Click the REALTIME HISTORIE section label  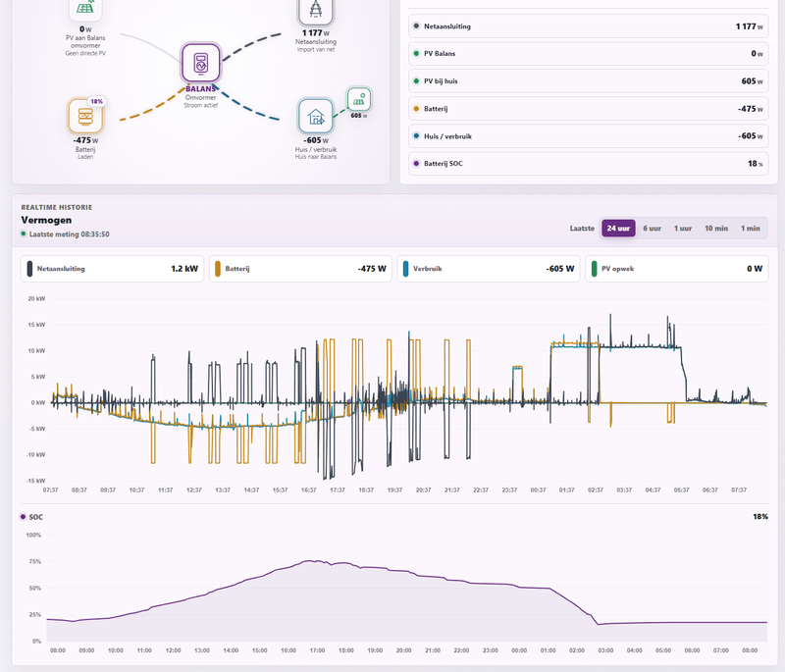click(x=57, y=207)
